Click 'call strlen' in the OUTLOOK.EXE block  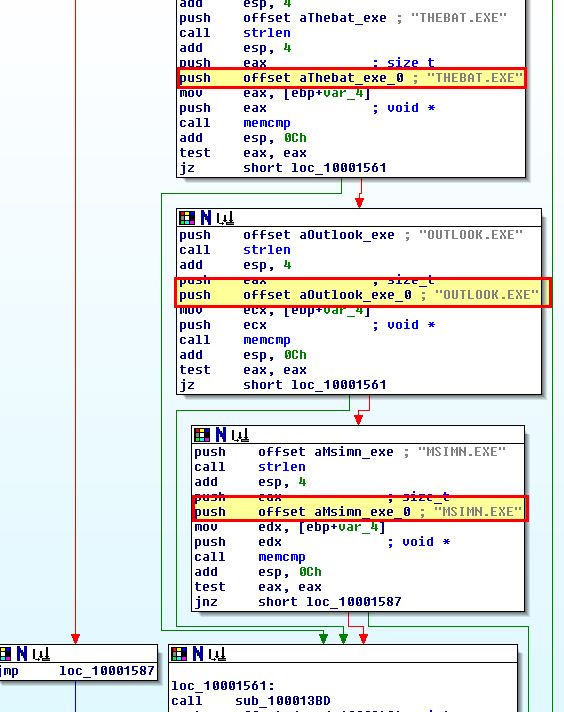tap(235, 250)
